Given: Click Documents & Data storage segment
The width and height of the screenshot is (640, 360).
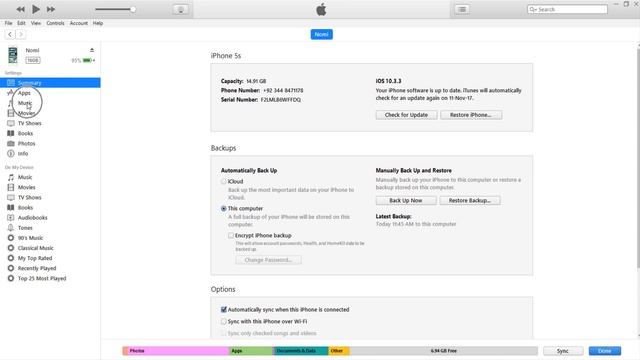Looking at the screenshot, I should (300, 351).
